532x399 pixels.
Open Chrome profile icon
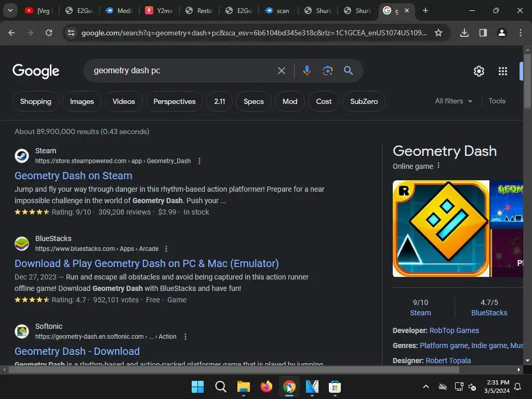coord(502,33)
